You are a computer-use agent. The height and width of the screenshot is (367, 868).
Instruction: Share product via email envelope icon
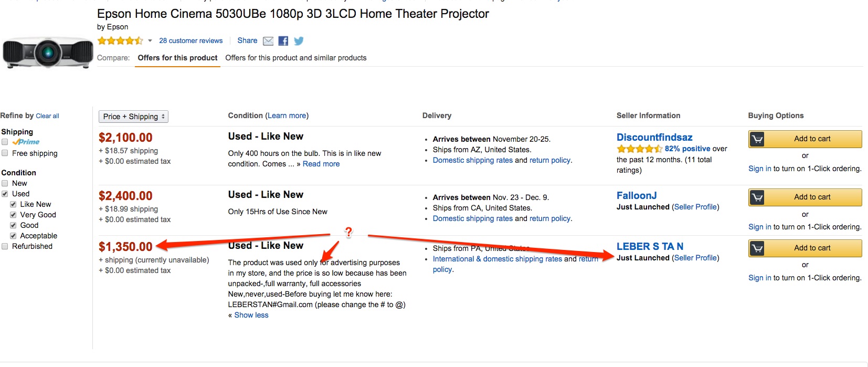268,41
